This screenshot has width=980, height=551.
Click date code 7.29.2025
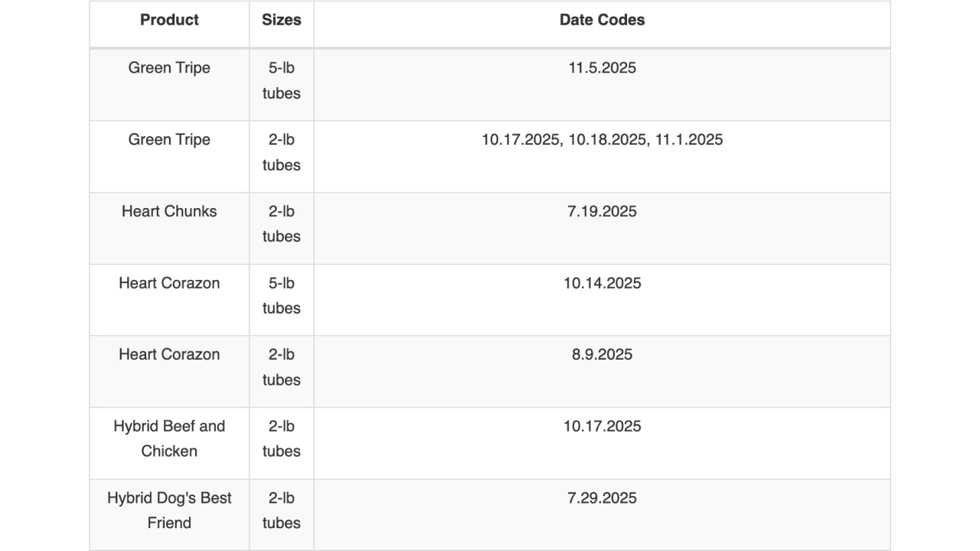point(602,498)
